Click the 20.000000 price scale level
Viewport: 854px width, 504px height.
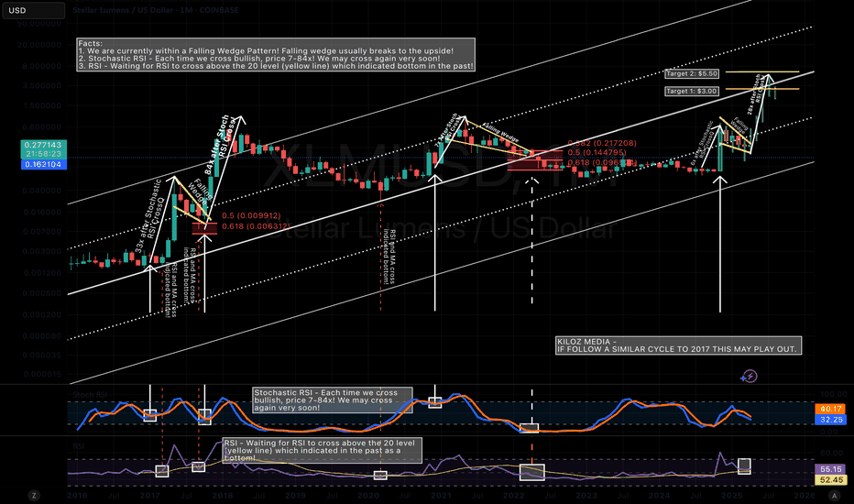click(x=39, y=45)
